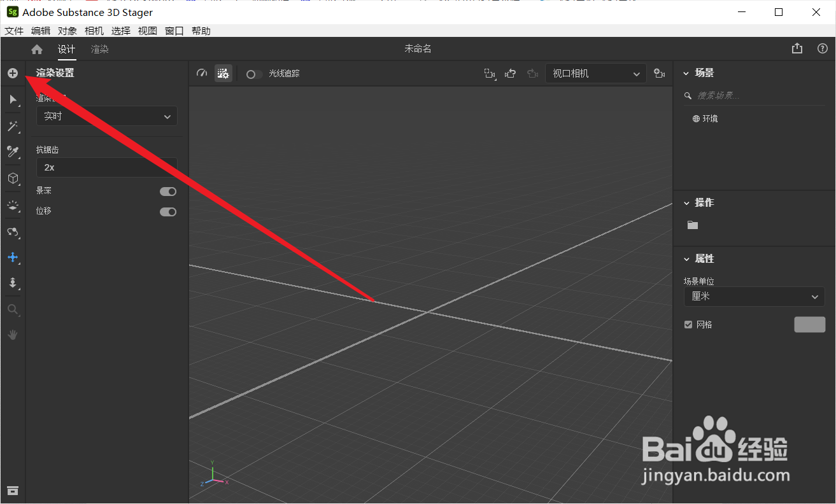This screenshot has width=836, height=504.
Task: Toggle 光线追踪 ray tracing switch
Action: (254, 74)
